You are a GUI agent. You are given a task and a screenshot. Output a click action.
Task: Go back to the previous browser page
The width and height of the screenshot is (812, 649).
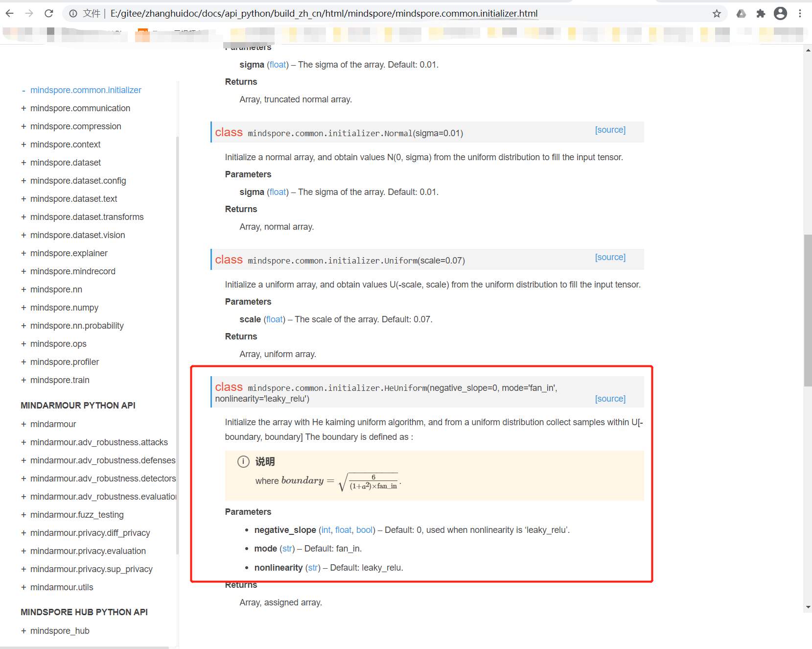click(x=10, y=13)
